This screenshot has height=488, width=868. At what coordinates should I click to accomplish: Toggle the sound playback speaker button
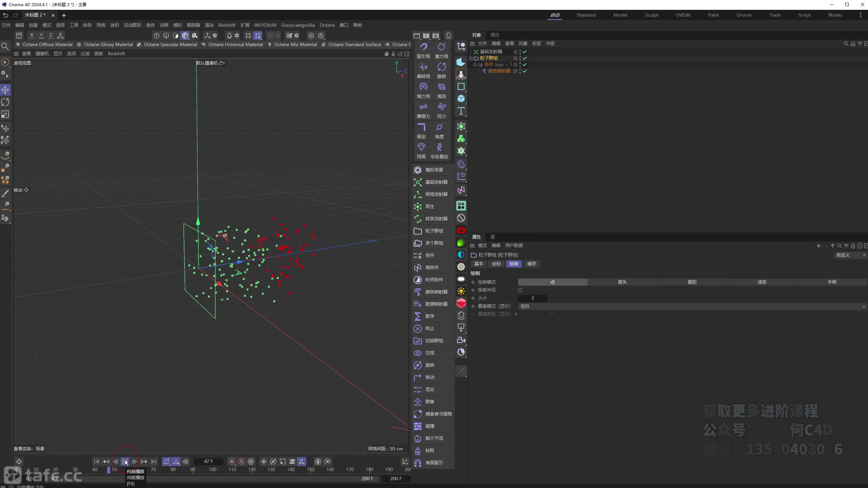tap(185, 462)
